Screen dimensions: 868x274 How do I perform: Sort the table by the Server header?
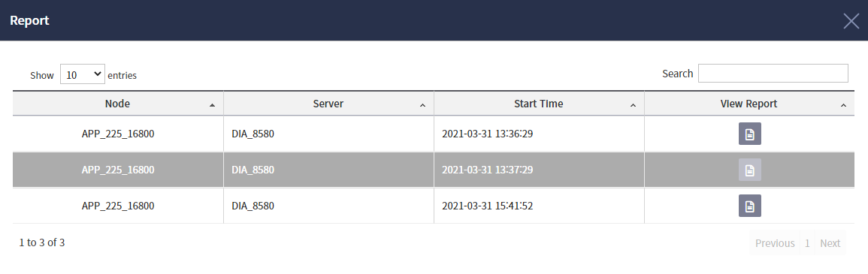(328, 104)
